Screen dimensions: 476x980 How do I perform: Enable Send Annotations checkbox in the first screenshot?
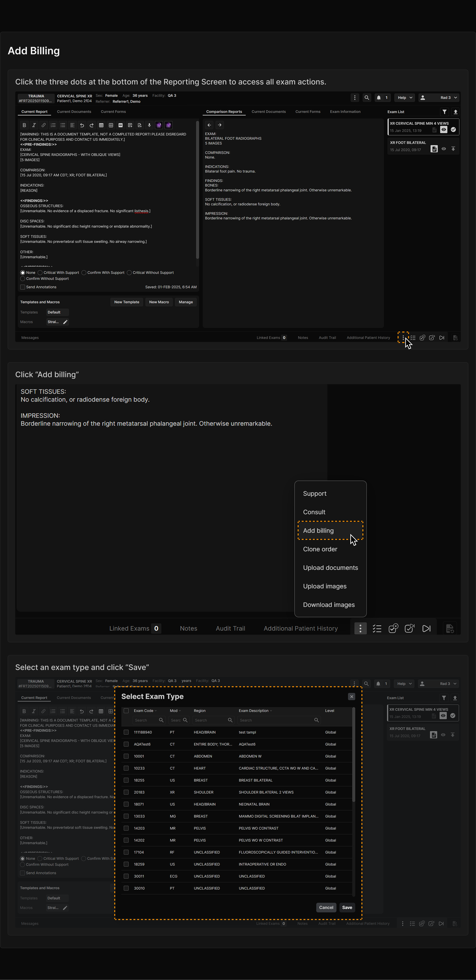[22, 287]
